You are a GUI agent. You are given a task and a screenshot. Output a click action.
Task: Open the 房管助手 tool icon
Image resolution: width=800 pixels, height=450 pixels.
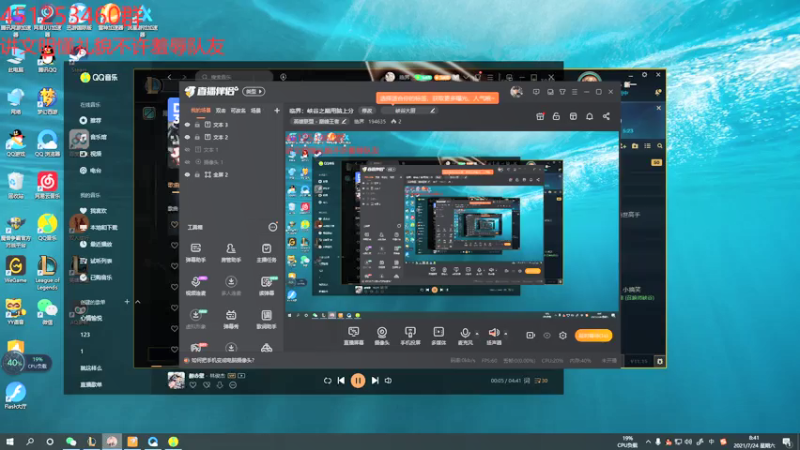point(231,253)
